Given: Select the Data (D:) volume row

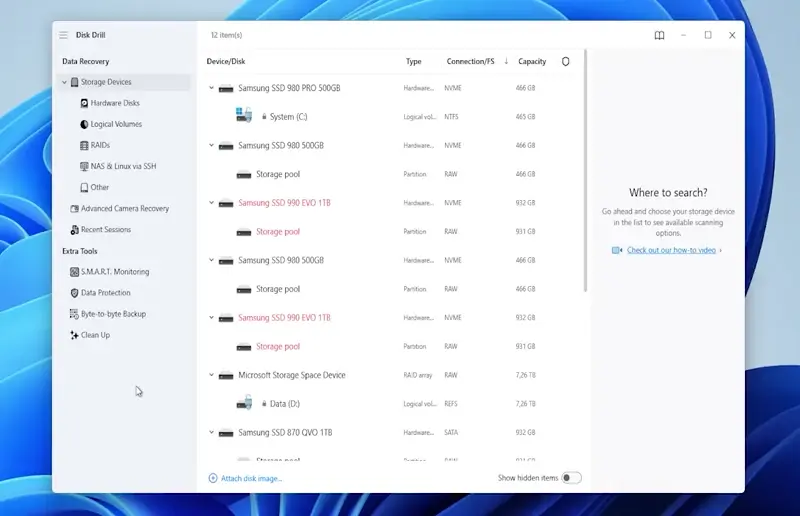Looking at the screenshot, I should [x=391, y=403].
